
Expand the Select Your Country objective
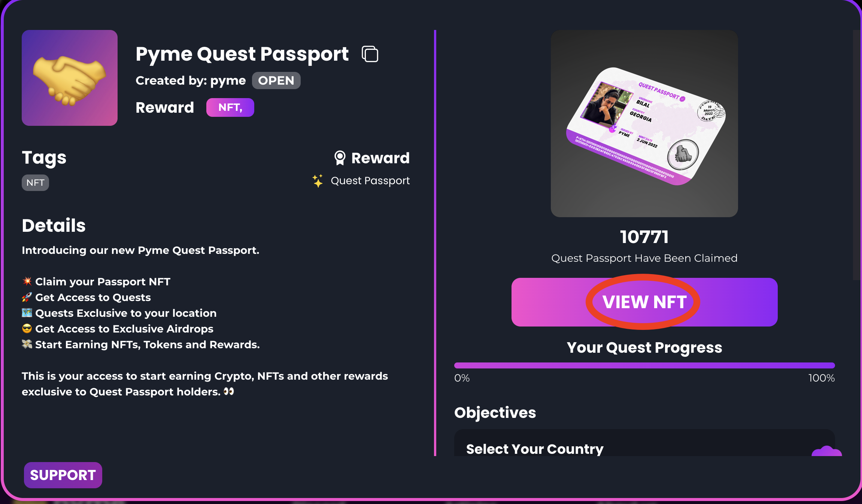pos(534,449)
